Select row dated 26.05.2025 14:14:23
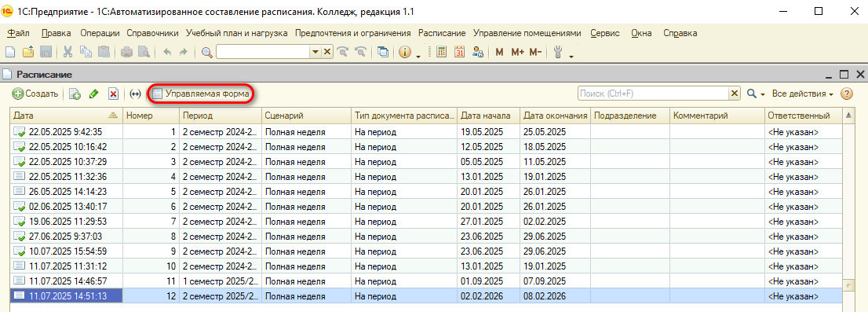868x312 pixels. click(x=425, y=191)
